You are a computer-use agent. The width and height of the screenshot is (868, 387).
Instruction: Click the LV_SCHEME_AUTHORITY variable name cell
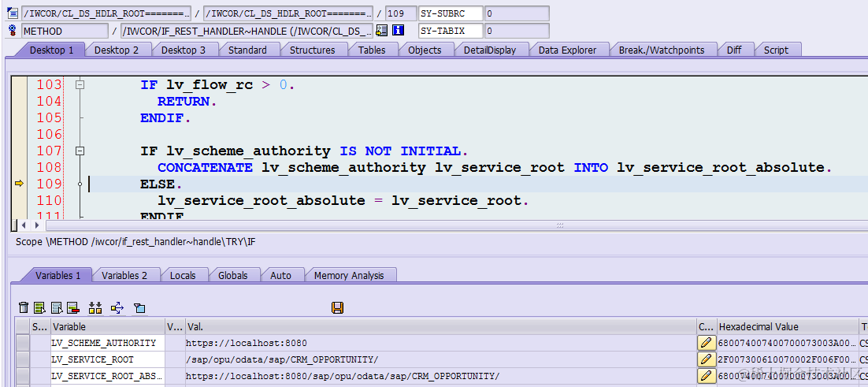(108, 343)
